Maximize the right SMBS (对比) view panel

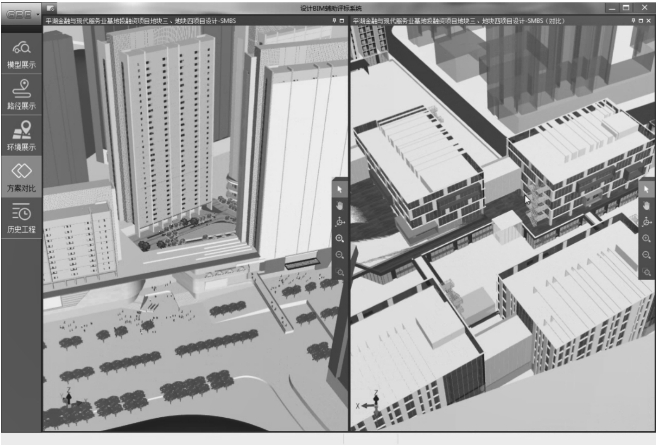(641, 20)
